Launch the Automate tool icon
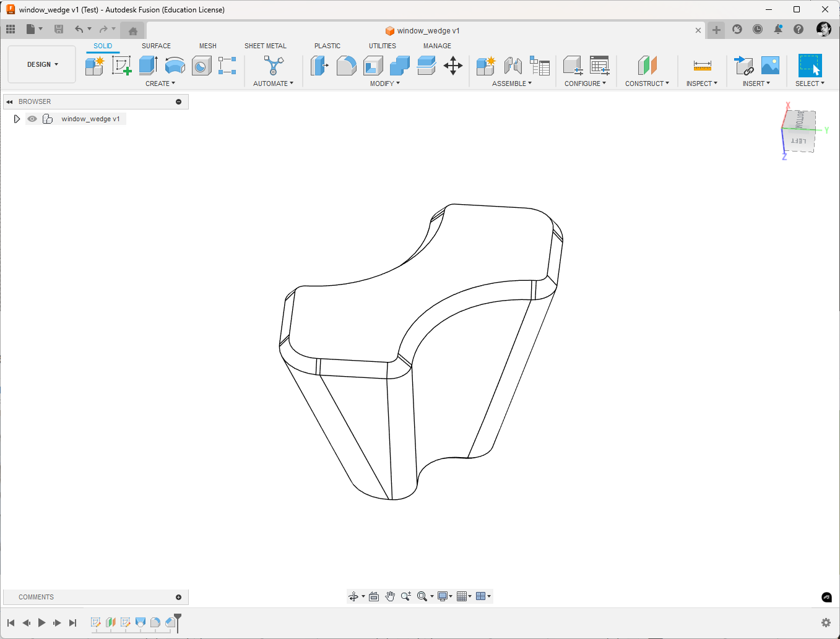 click(x=274, y=66)
